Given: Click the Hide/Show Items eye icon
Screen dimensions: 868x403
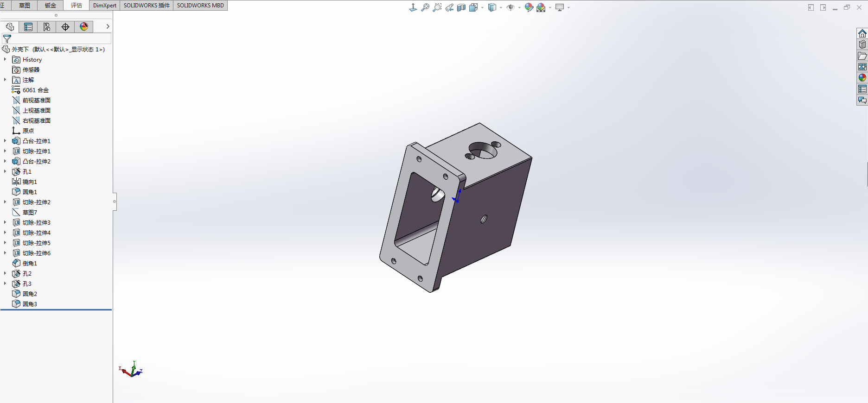Looking at the screenshot, I should (511, 7).
